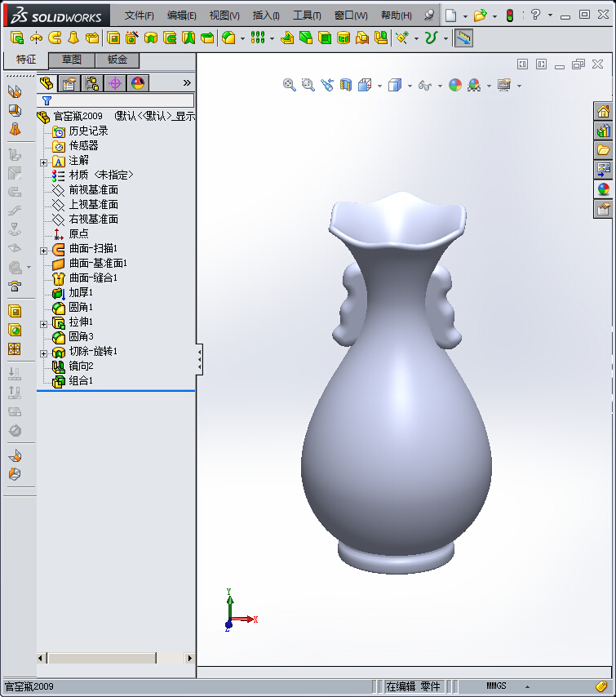This screenshot has height=697, width=616.
Task: Click Edit Appearance color ball icon
Action: (455, 85)
